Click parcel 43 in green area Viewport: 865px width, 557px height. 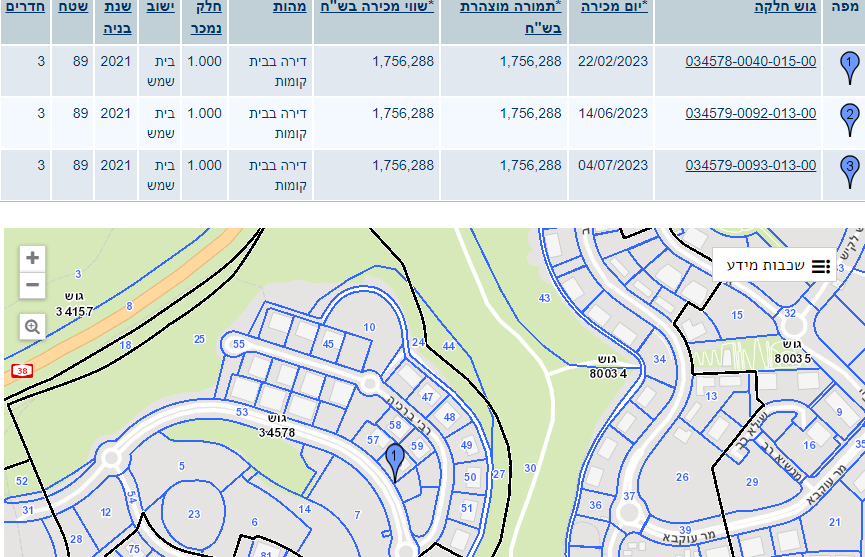tap(544, 298)
